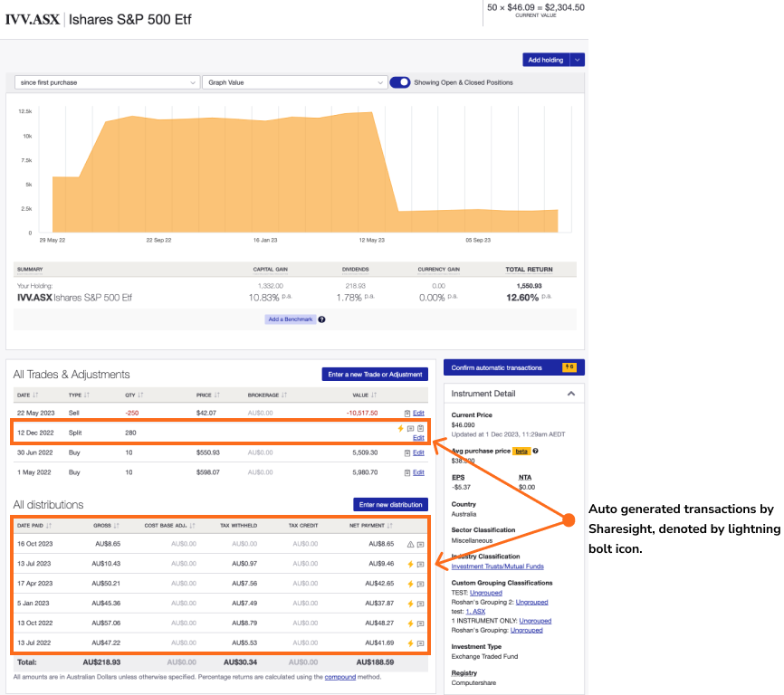Click Confirm automatic transactions button

[514, 367]
